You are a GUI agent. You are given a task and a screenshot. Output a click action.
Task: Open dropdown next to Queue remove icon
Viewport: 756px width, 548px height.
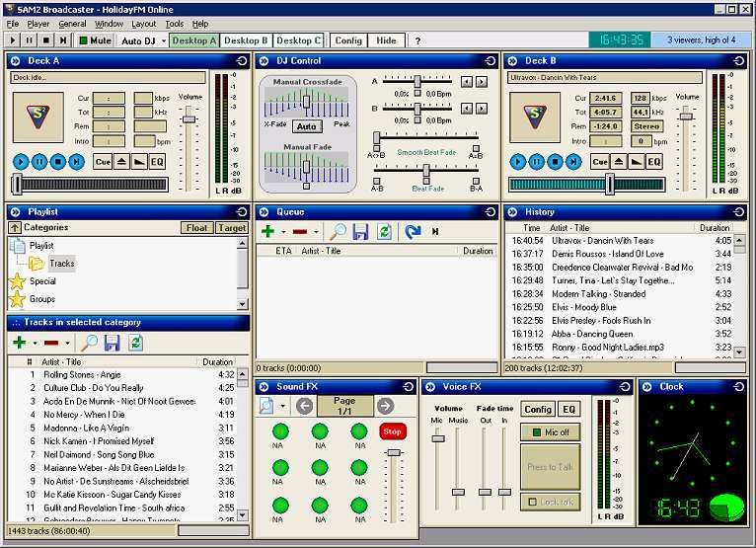click(316, 232)
